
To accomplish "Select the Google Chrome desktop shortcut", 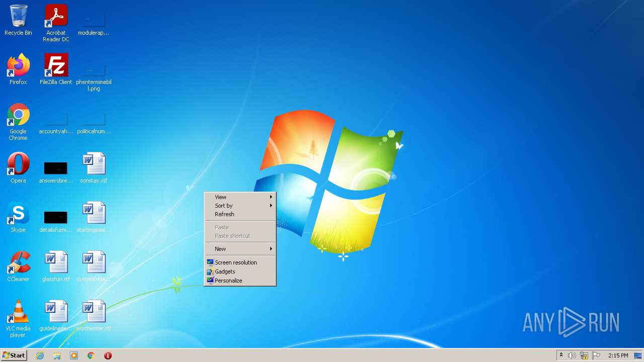I will pyautogui.click(x=18, y=122).
